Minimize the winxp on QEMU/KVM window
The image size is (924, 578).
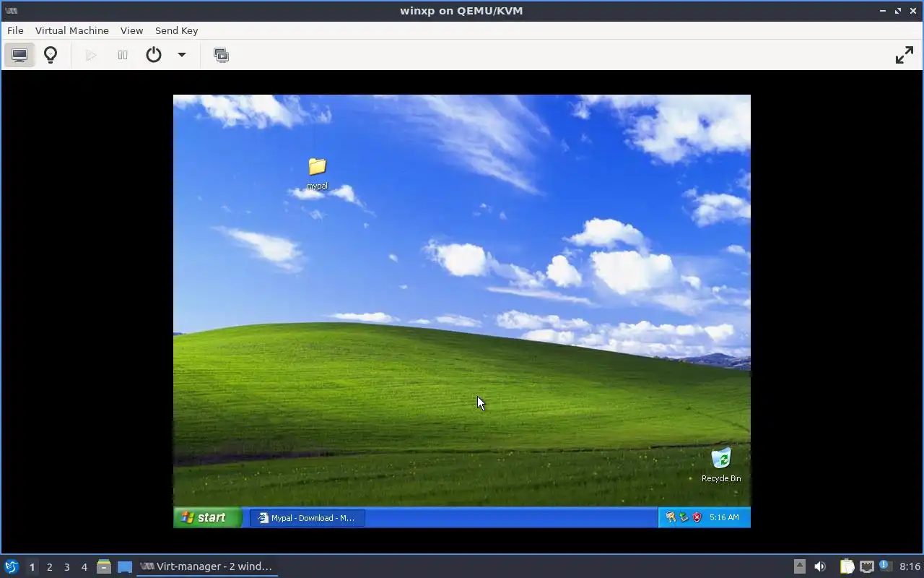pyautogui.click(x=884, y=11)
